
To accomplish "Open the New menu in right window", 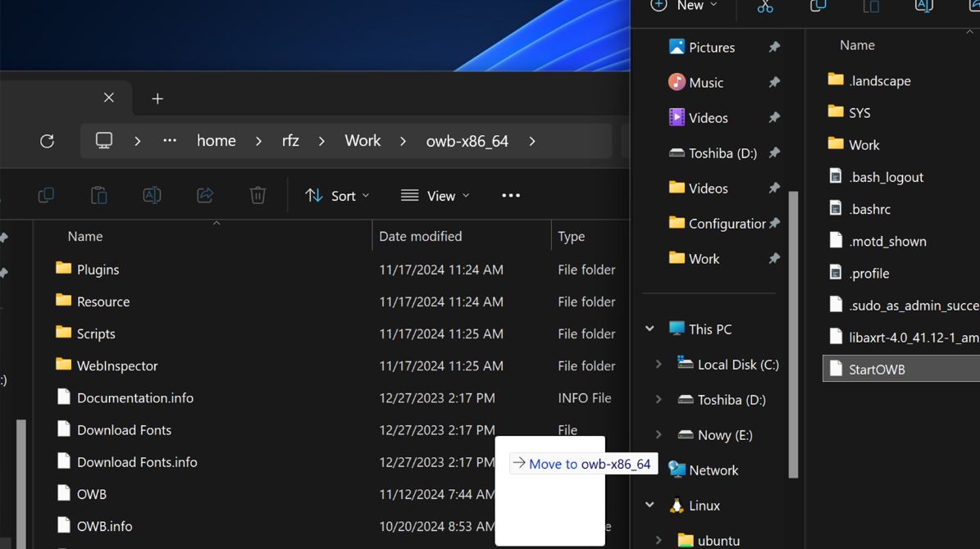I will (x=684, y=6).
